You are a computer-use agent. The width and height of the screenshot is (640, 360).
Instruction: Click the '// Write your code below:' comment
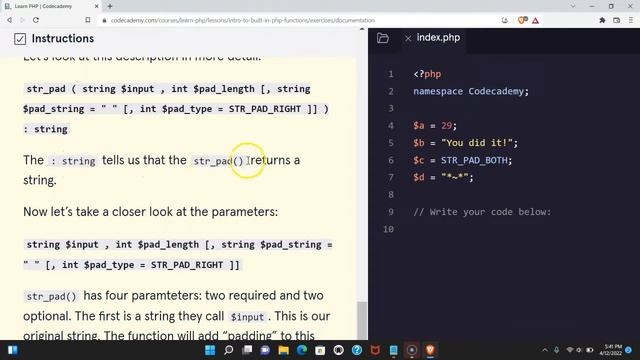[482, 212]
